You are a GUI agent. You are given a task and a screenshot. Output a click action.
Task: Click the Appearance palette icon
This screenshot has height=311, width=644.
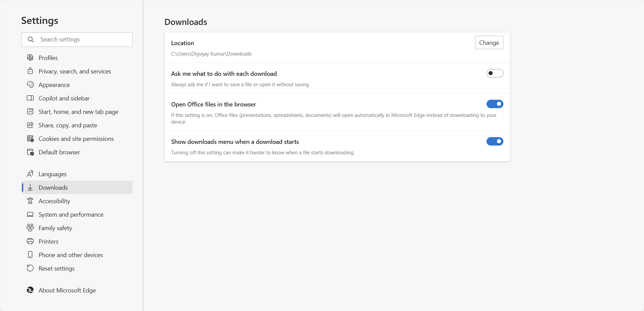pyautogui.click(x=30, y=85)
